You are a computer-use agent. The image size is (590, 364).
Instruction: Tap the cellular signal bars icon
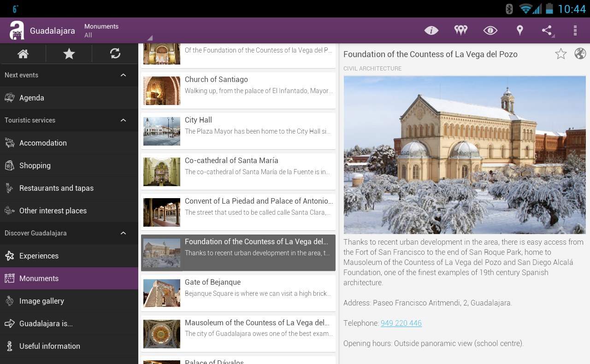pyautogui.click(x=537, y=9)
